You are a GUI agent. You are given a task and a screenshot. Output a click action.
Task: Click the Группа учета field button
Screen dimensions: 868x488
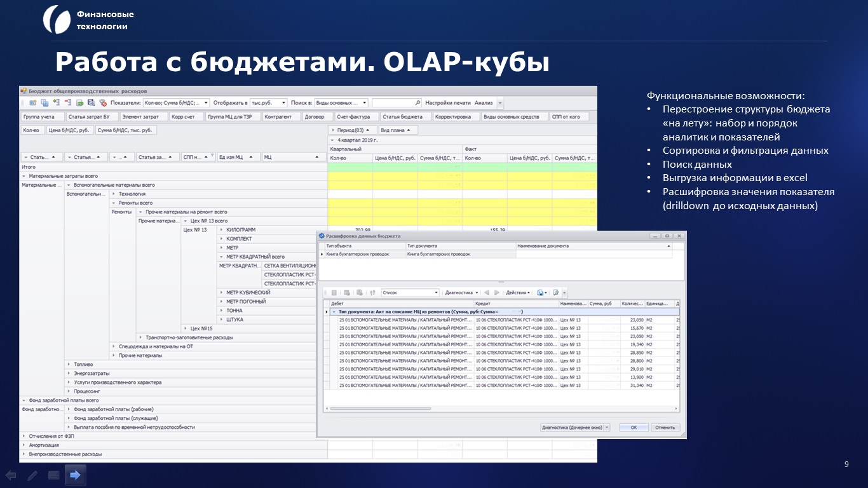[x=43, y=117]
